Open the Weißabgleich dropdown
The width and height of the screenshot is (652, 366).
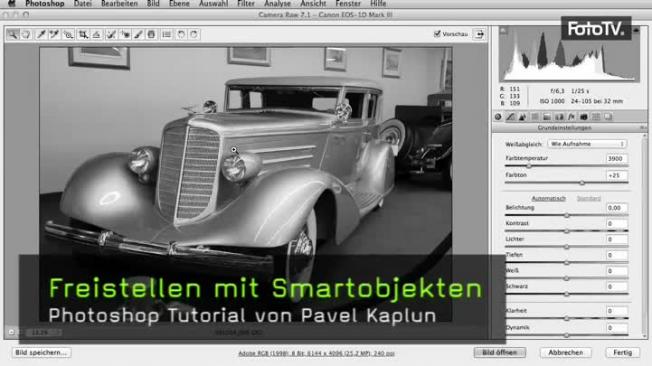(x=587, y=144)
